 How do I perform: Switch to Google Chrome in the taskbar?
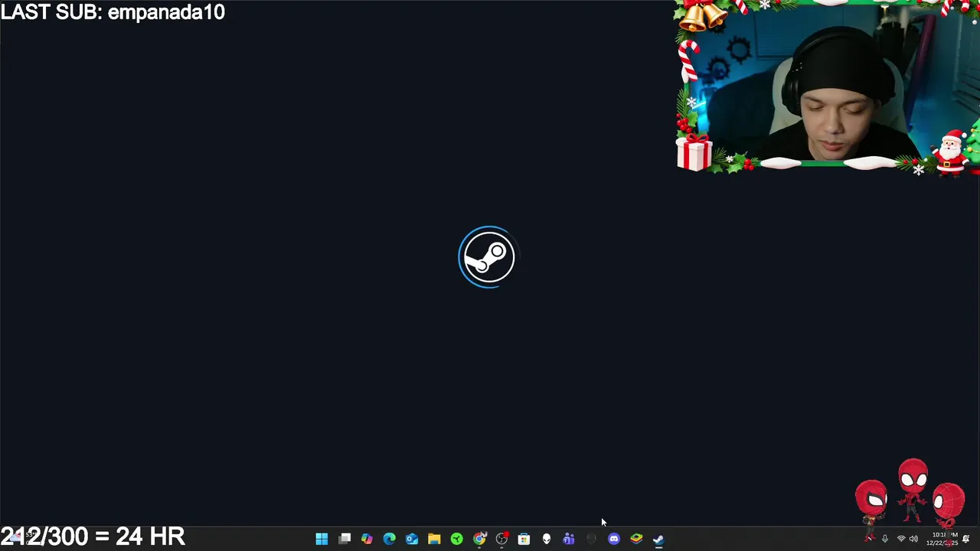point(479,539)
